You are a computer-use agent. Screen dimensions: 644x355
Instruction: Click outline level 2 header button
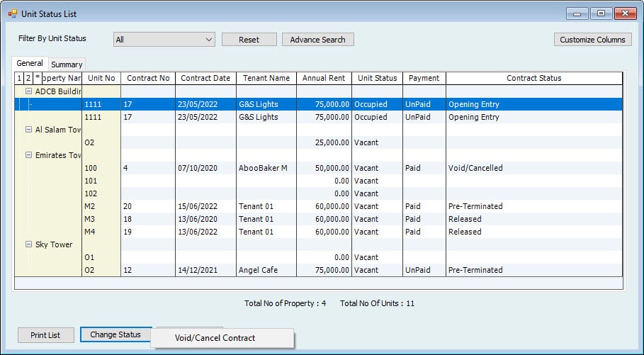pyautogui.click(x=28, y=78)
